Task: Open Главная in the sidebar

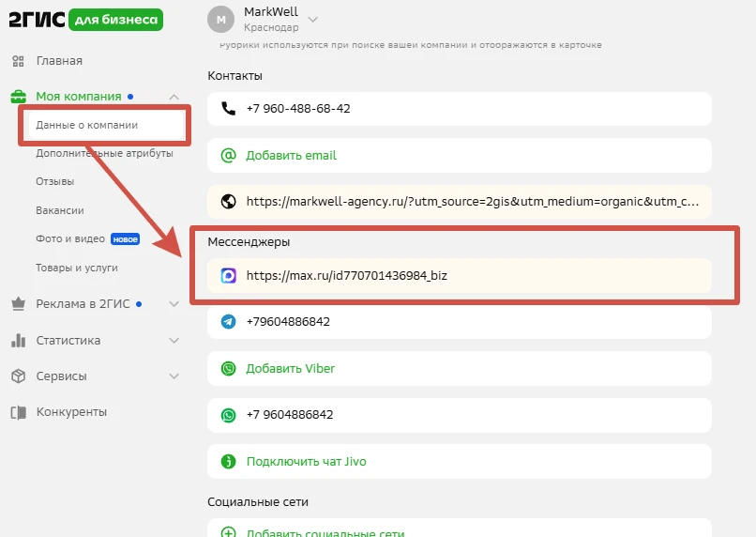Action: pyautogui.click(x=59, y=61)
